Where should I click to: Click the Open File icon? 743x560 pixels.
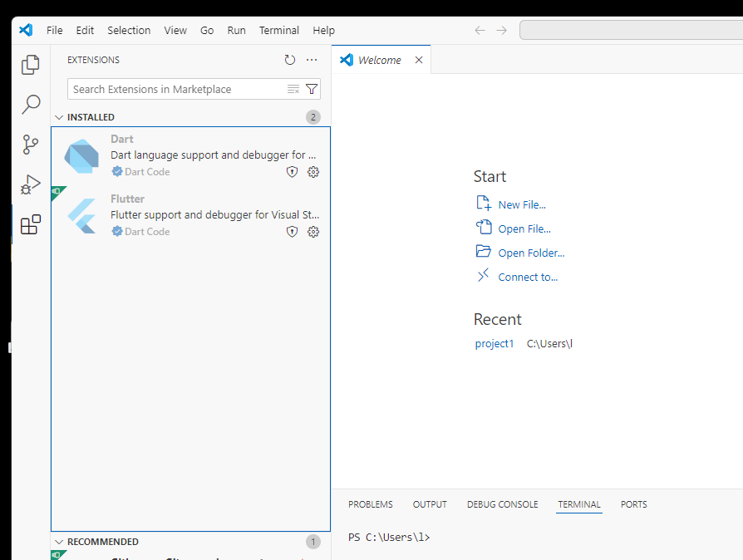(x=484, y=227)
